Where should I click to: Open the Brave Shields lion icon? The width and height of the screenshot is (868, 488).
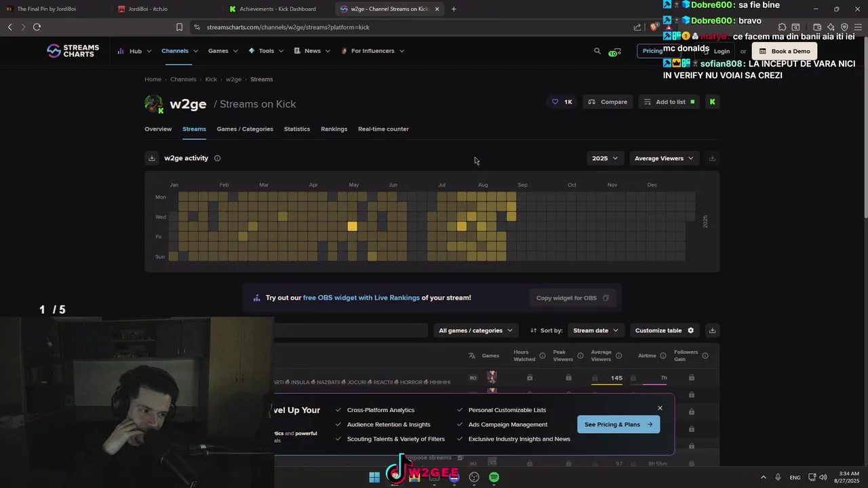pos(653,27)
